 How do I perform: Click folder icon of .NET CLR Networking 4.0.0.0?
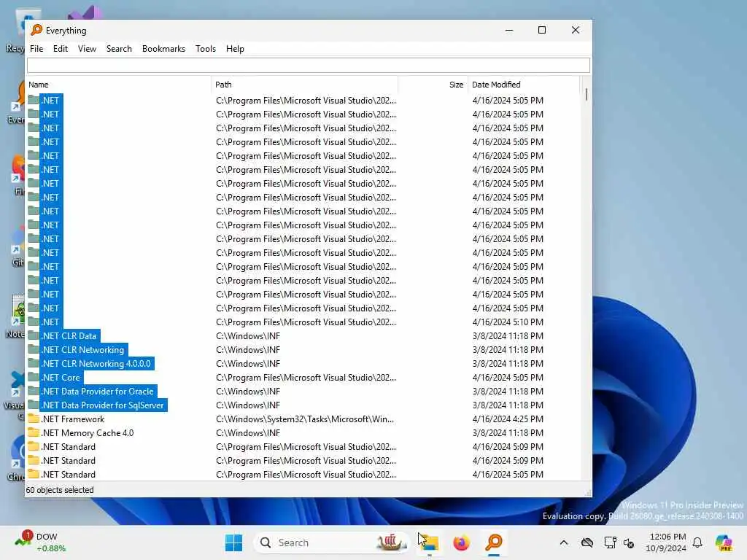coord(34,363)
